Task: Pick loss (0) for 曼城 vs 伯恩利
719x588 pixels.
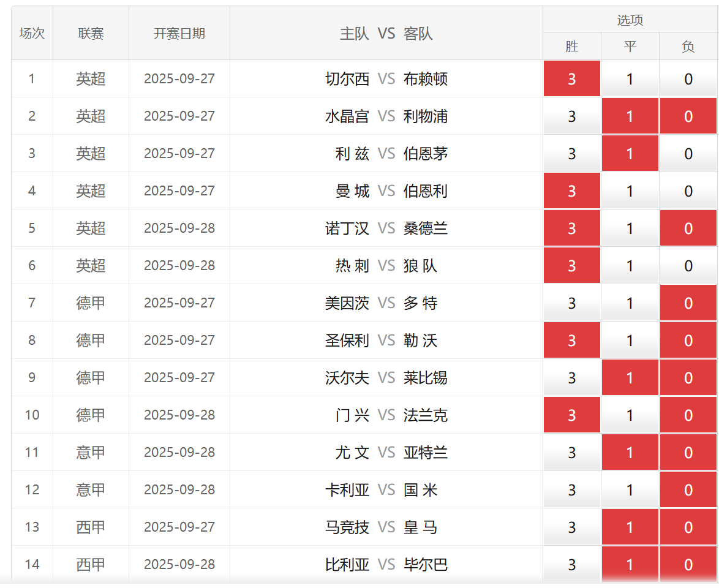Action: click(688, 191)
